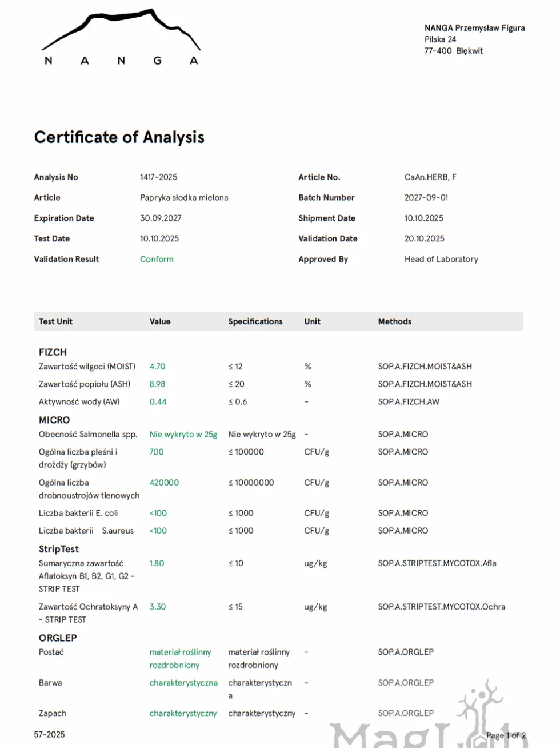The image size is (560, 748).
Task: Select the S.aureus value "<100"
Action: 158,531
